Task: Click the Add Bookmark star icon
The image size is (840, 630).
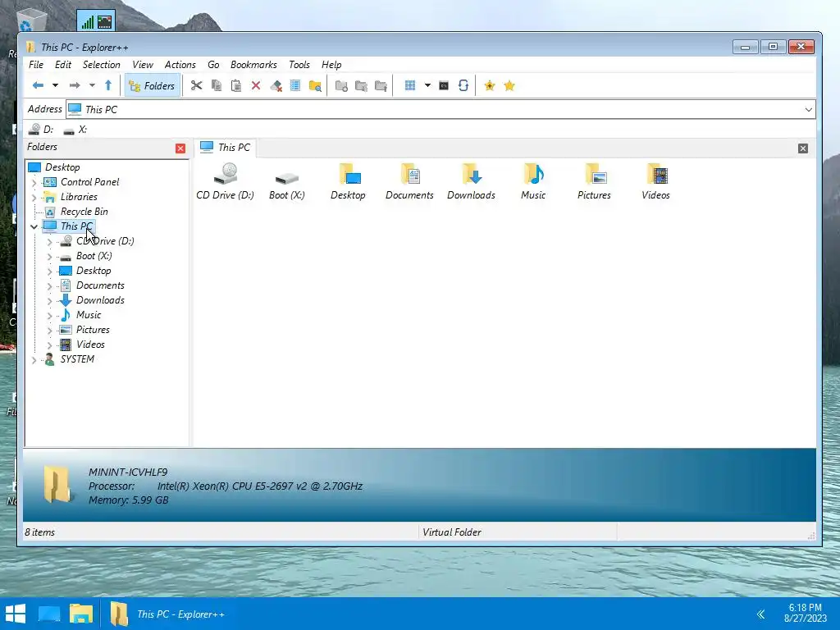Action: pyautogui.click(x=490, y=85)
